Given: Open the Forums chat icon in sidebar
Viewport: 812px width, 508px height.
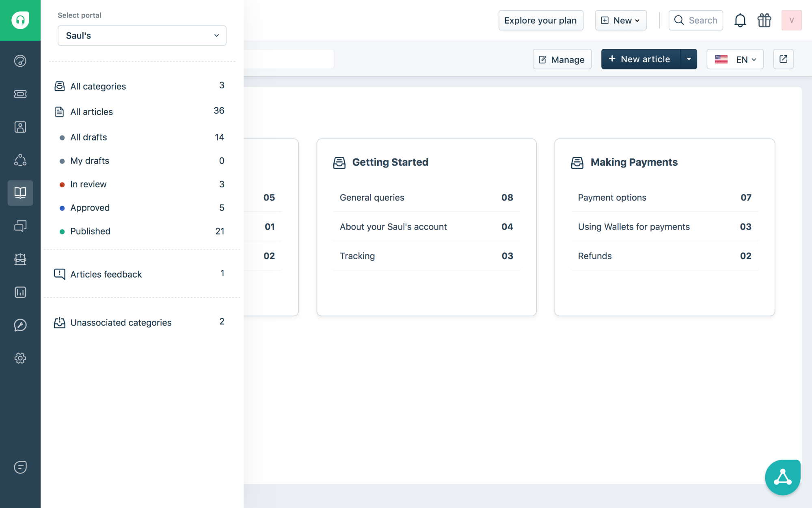Looking at the screenshot, I should pos(20,226).
